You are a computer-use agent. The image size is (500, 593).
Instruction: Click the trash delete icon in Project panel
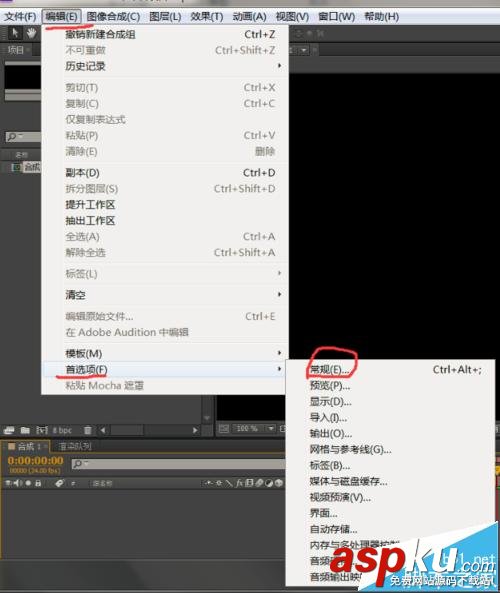coord(88,430)
